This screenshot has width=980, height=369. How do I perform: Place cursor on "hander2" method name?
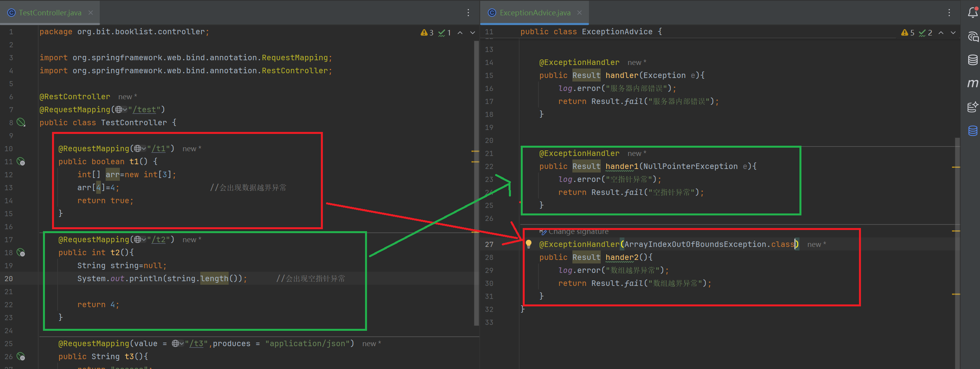click(x=622, y=257)
